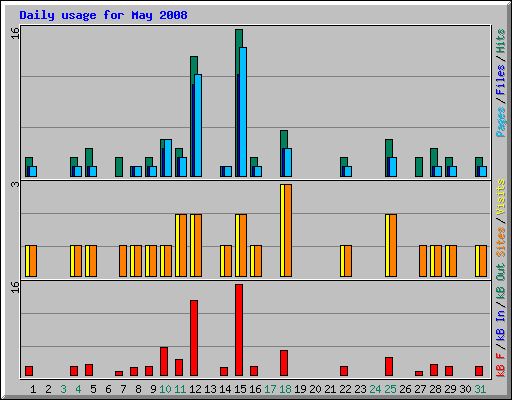Click the 'kB In' legend label
The width and height of the screenshot is (512, 400).
tap(501, 325)
